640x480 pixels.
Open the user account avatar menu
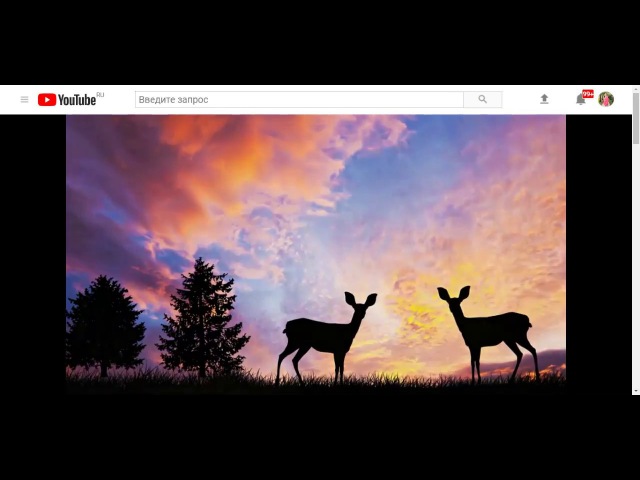tap(606, 99)
